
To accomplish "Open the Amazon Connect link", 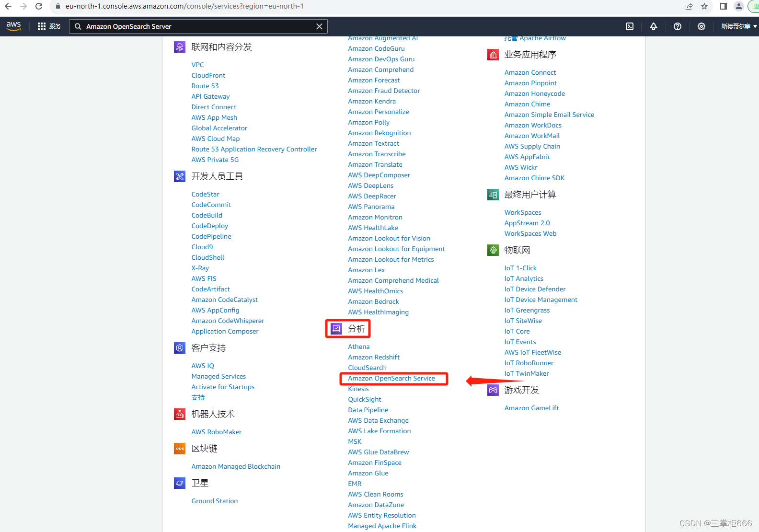I will [530, 73].
